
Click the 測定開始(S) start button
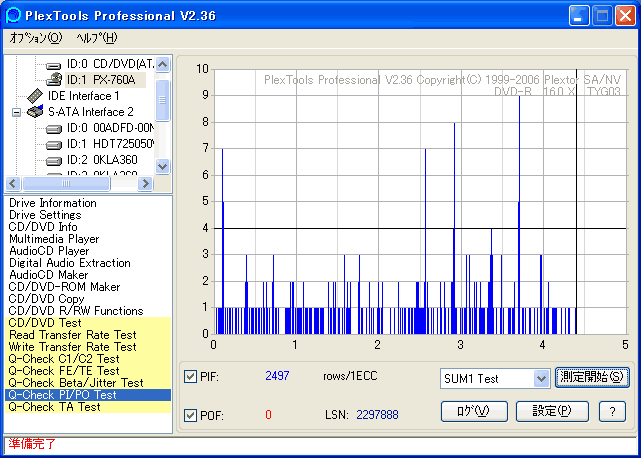[592, 377]
